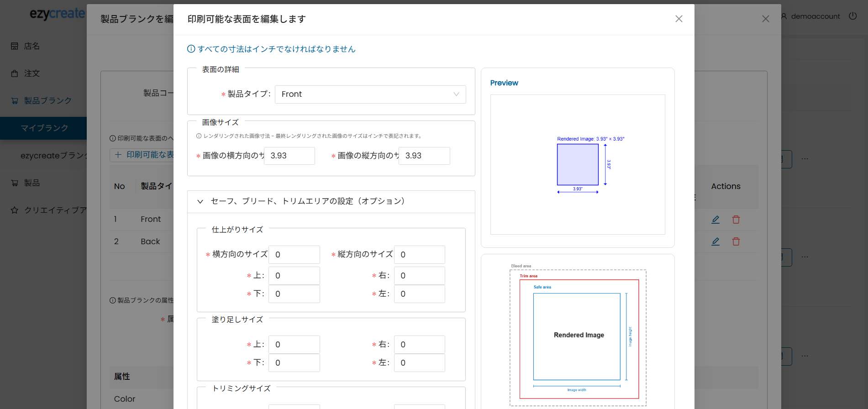
Task: Click the 店名 store icon in sidebar
Action: pos(15,46)
